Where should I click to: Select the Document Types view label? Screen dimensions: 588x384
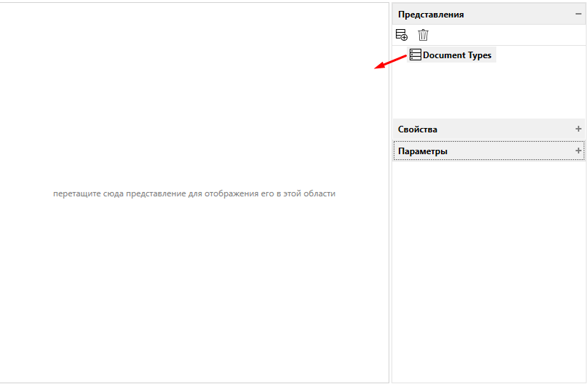(x=456, y=55)
